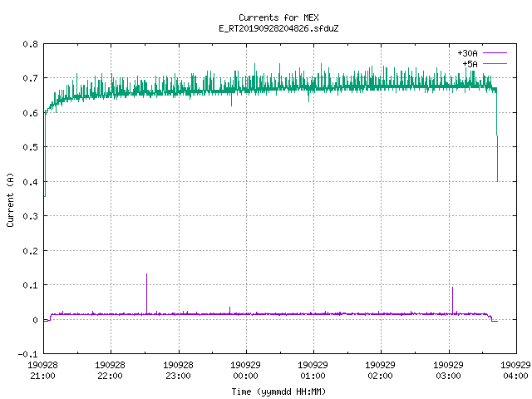Click the 190929 03:00 time tick label
This screenshot has width=532, height=399.
[x=448, y=371]
